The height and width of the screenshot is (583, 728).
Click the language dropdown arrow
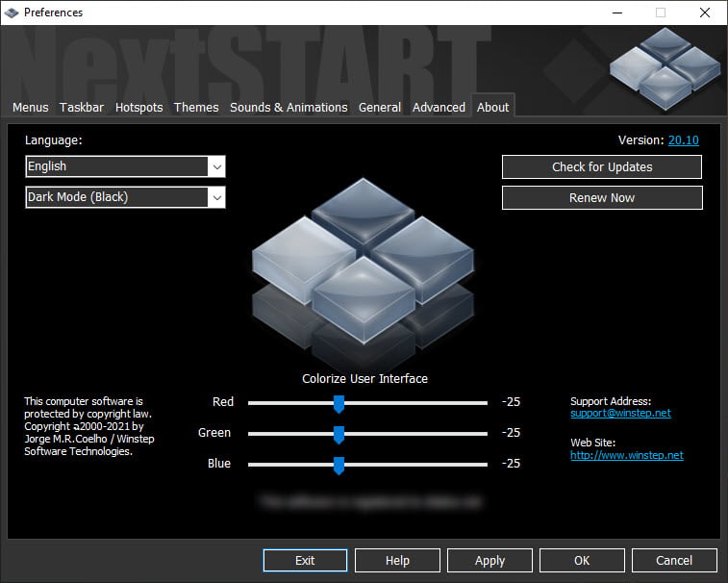pos(216,166)
